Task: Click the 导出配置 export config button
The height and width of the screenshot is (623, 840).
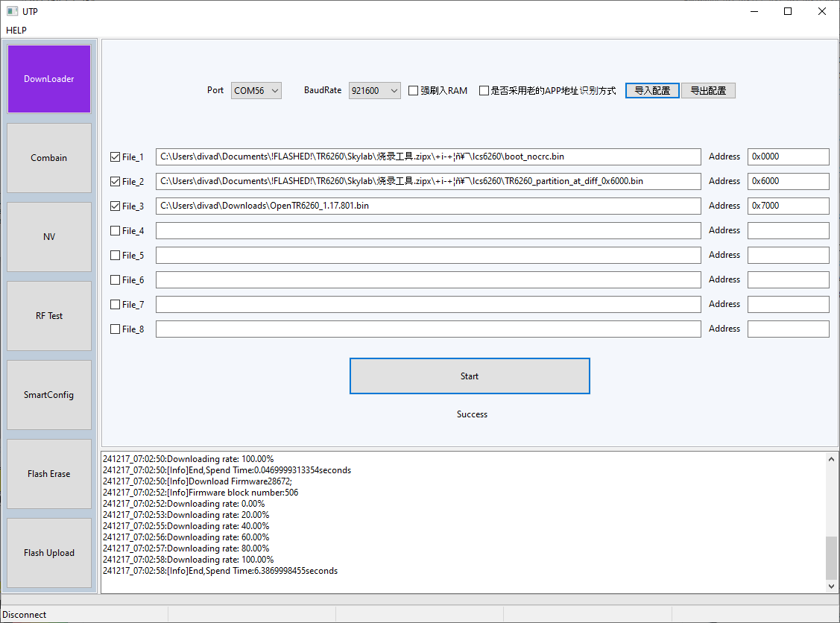Action: (708, 90)
